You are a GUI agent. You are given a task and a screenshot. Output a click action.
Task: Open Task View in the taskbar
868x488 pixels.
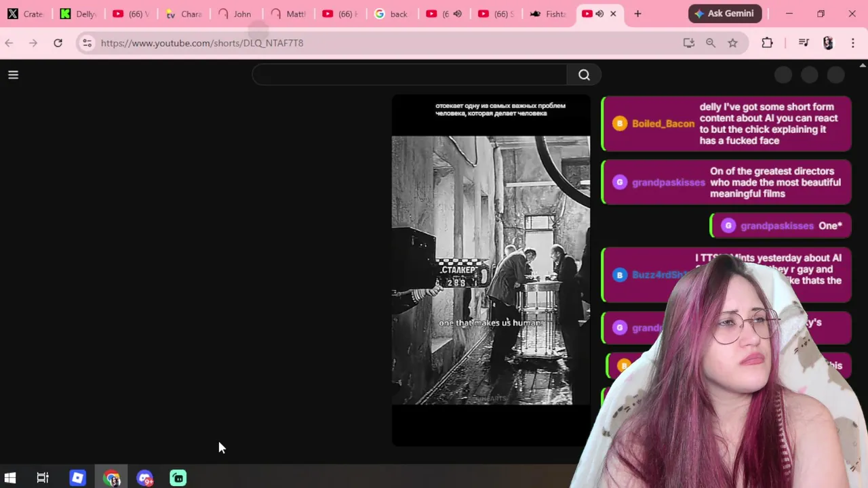click(x=43, y=478)
